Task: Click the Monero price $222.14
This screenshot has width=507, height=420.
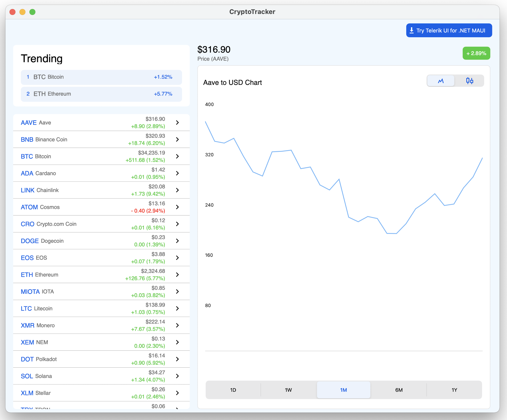Action: point(155,322)
